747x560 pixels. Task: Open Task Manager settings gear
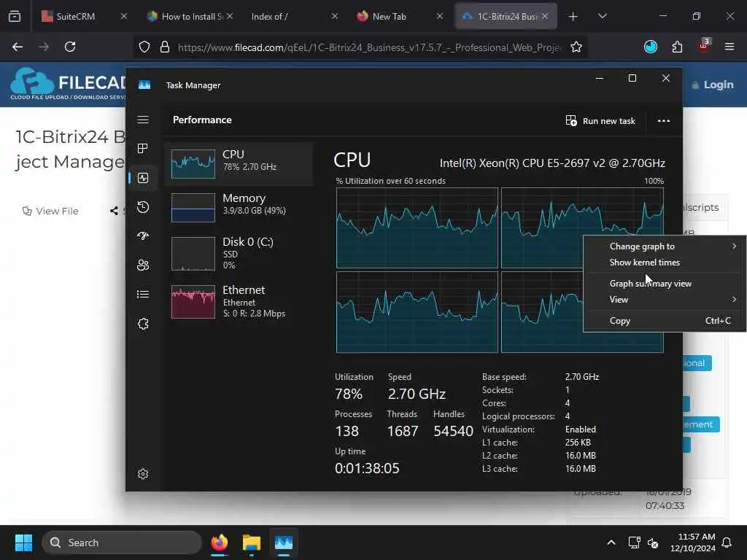pos(143,474)
